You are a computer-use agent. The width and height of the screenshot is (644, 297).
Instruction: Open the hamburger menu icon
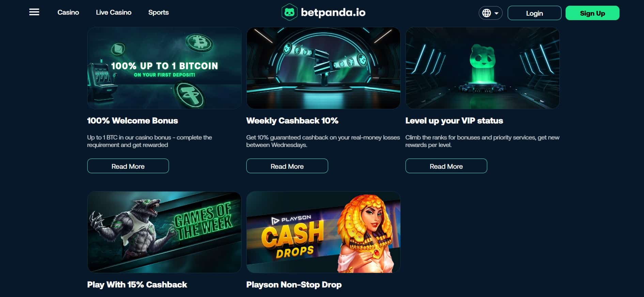[x=34, y=12]
